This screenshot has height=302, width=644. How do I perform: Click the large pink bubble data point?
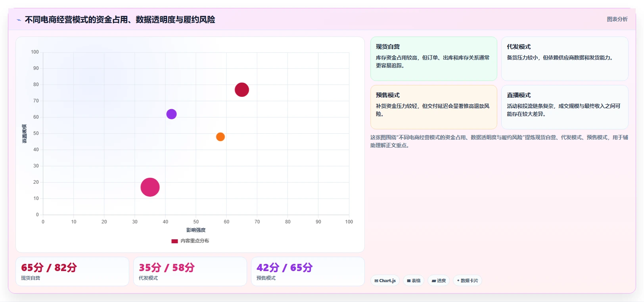(150, 187)
